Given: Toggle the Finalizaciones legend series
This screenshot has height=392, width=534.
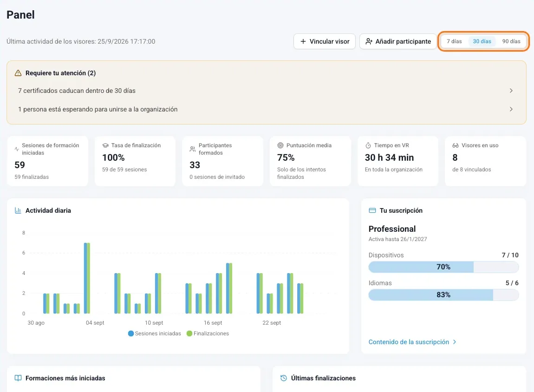Looking at the screenshot, I should [208, 333].
